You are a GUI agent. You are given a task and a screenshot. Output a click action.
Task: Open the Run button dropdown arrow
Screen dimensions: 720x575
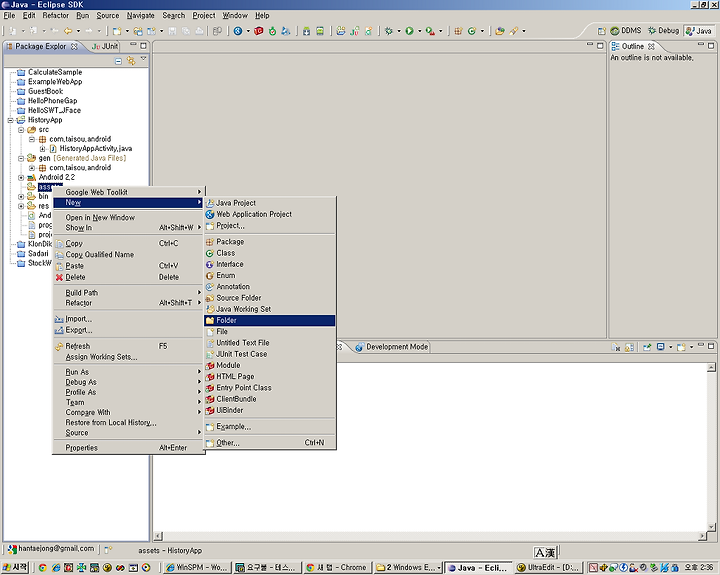point(419,31)
